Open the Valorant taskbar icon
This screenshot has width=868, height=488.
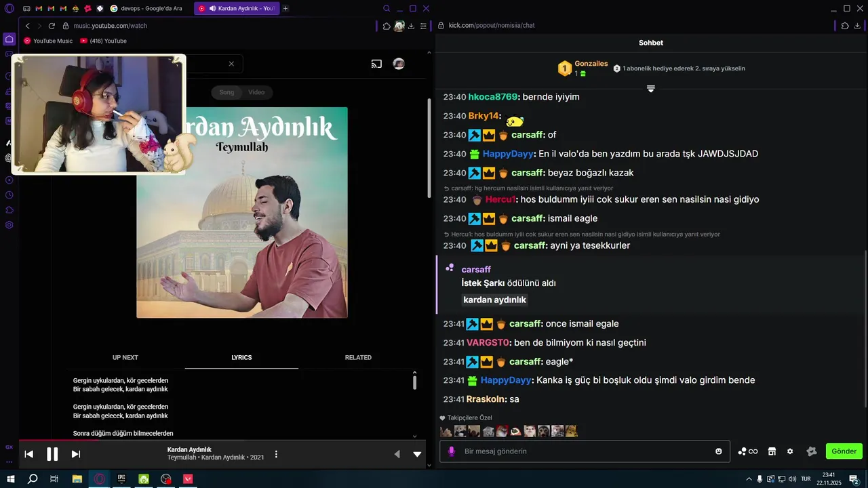(188, 479)
